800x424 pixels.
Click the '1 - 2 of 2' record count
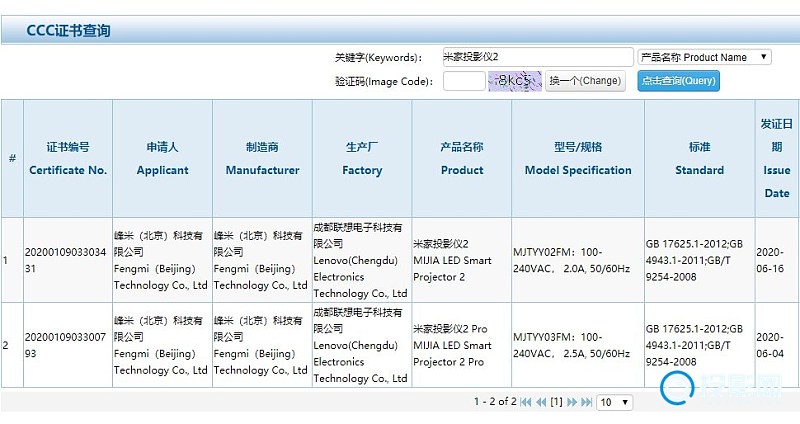[x=495, y=402]
